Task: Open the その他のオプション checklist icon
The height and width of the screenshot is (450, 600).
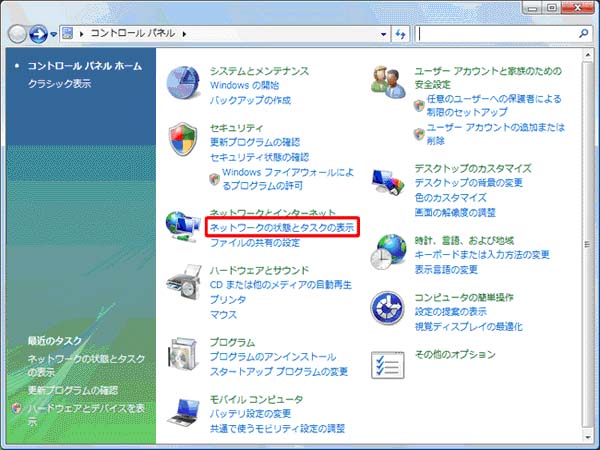Action: pyautogui.click(x=388, y=365)
